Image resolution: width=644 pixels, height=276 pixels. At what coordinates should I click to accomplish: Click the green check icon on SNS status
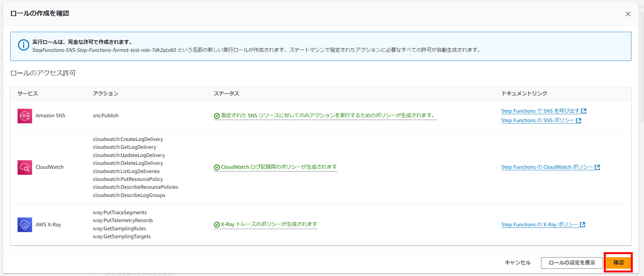click(217, 116)
